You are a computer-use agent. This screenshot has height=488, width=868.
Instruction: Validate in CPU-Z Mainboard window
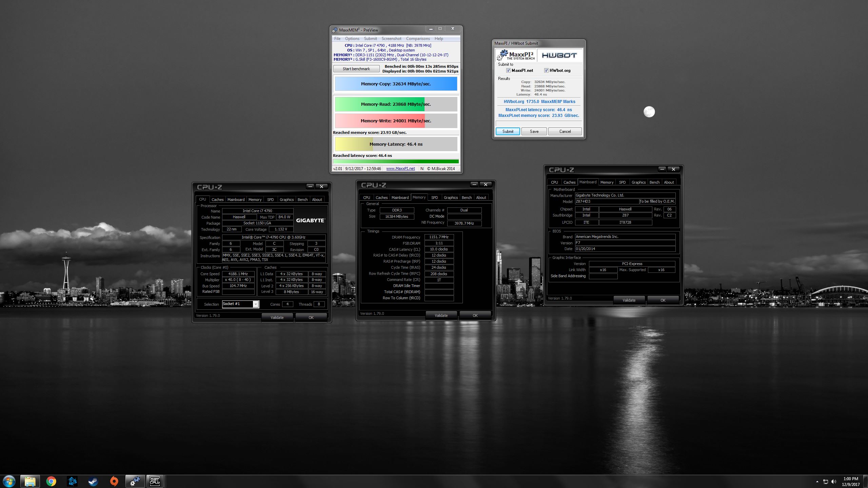click(629, 300)
